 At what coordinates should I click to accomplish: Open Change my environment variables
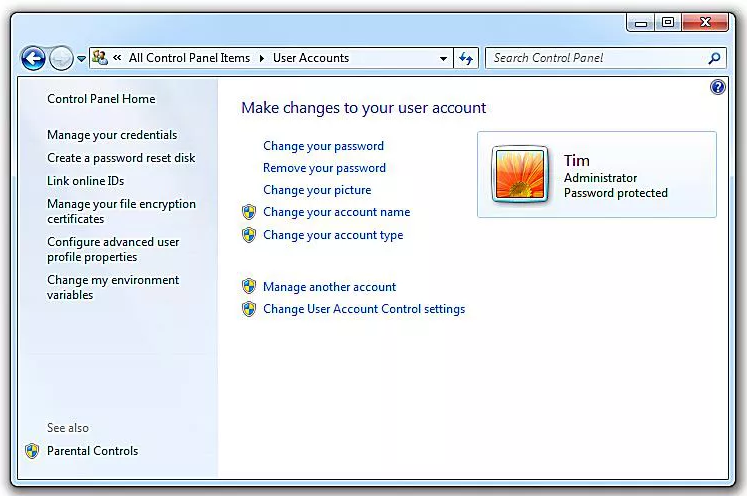pyautogui.click(x=113, y=287)
